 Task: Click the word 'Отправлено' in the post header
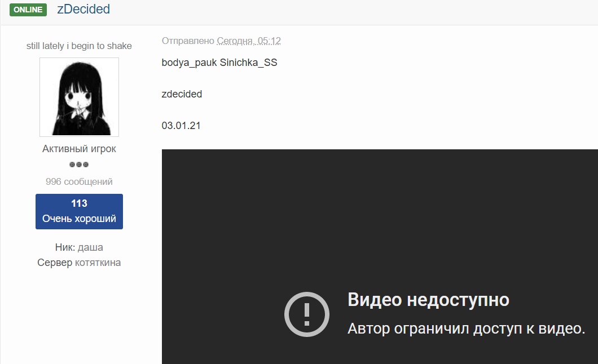point(188,41)
